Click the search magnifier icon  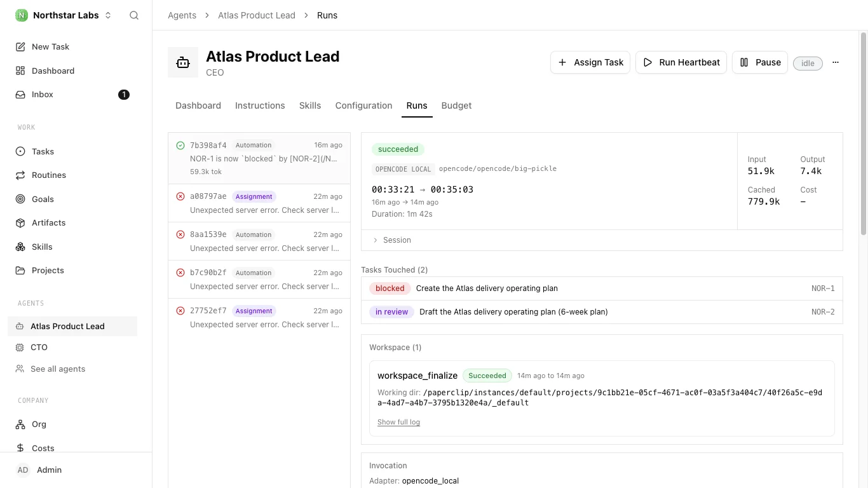[134, 15]
